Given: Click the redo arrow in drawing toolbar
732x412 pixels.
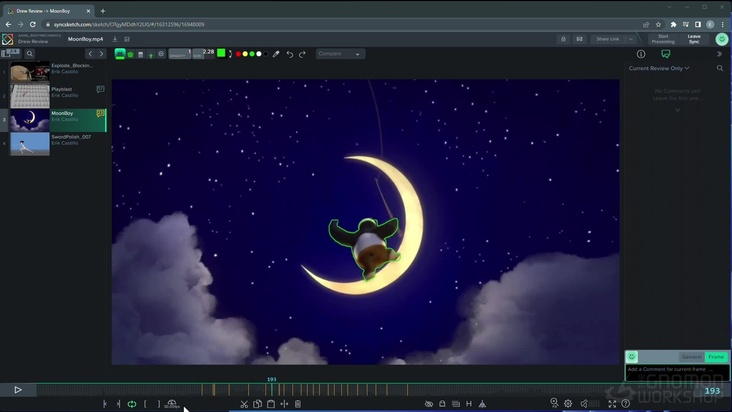Looking at the screenshot, I should coord(301,54).
